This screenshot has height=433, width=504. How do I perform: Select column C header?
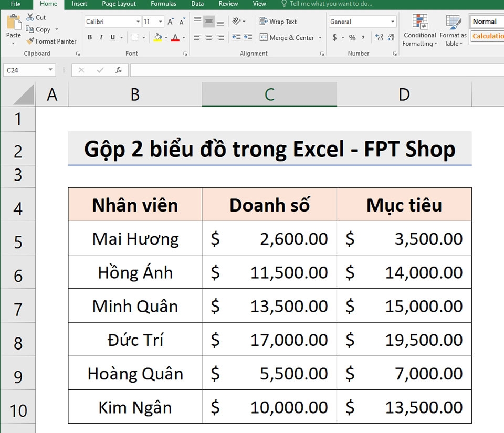[269, 94]
